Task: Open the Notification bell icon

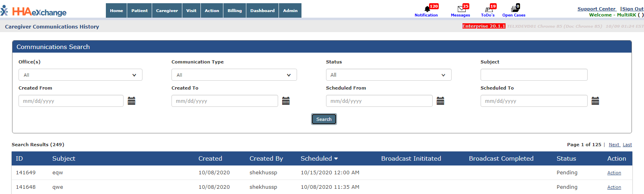Action: 427,9
